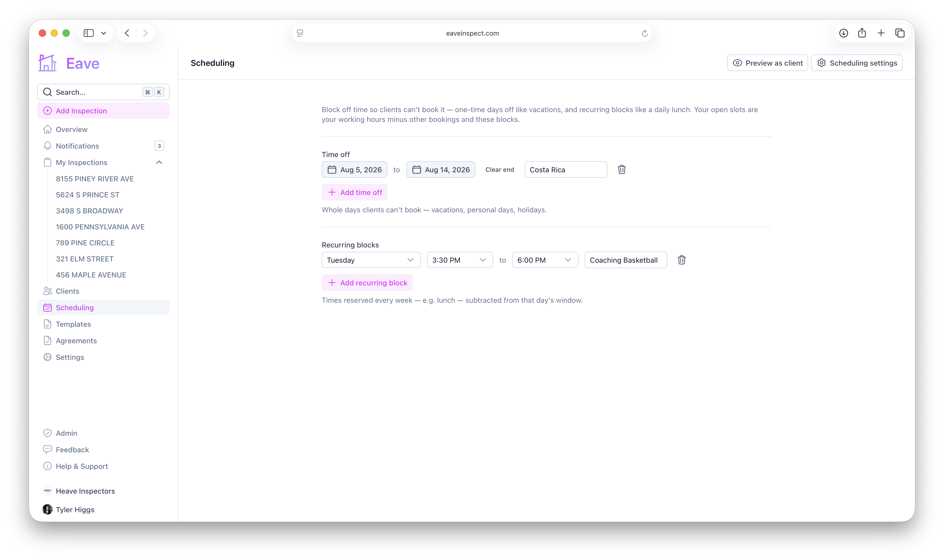
Task: Open Notifications
Action: 103,146
